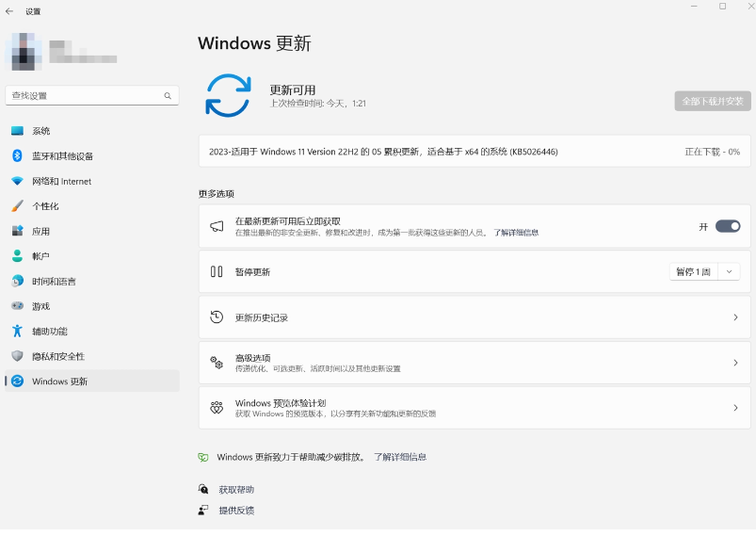The image size is (756, 536).
Task: Expand 高级选项 via its chevron
Action: (x=735, y=363)
